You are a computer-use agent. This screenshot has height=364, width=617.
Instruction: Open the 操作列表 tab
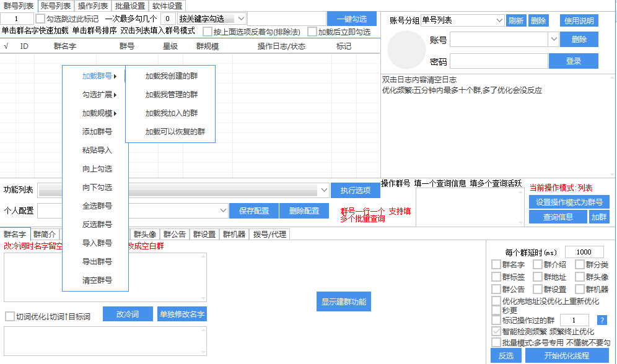[x=93, y=6]
